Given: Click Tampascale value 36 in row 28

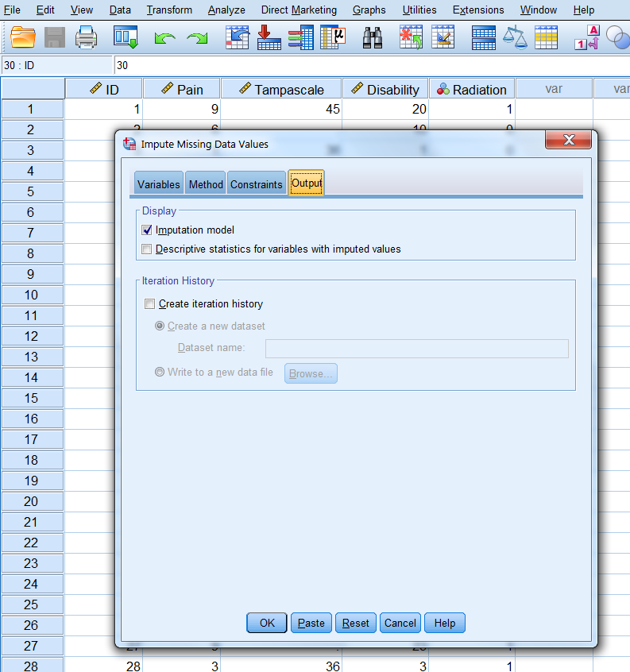Looking at the screenshot, I should point(281,666).
